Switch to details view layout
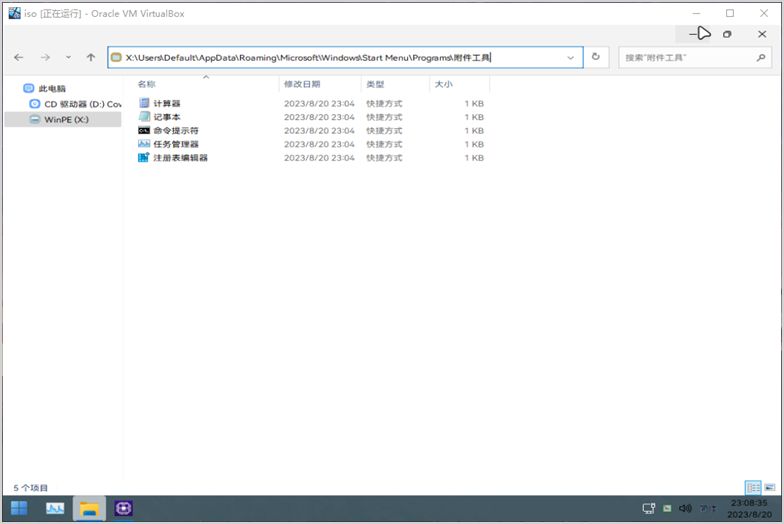 pos(753,487)
